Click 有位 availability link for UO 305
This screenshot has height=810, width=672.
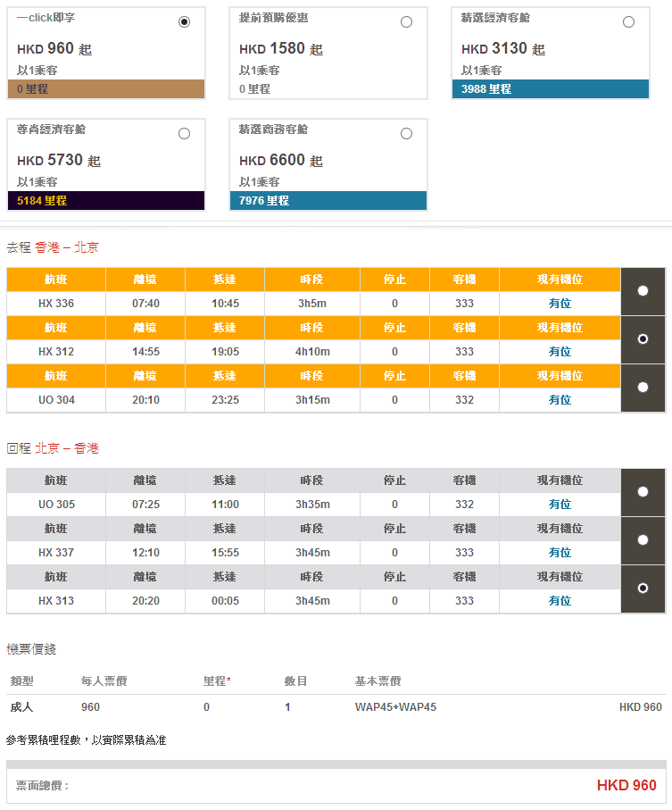tap(560, 505)
